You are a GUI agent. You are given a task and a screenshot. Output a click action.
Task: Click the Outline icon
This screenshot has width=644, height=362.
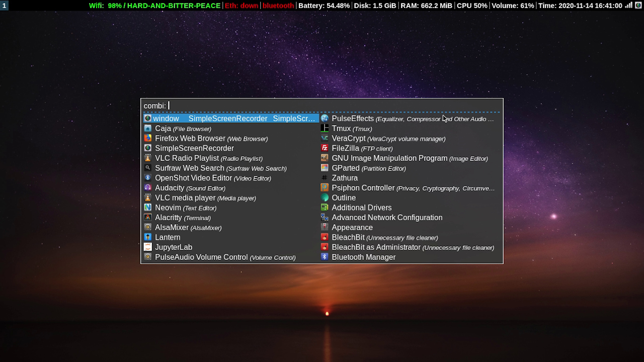[x=325, y=198]
